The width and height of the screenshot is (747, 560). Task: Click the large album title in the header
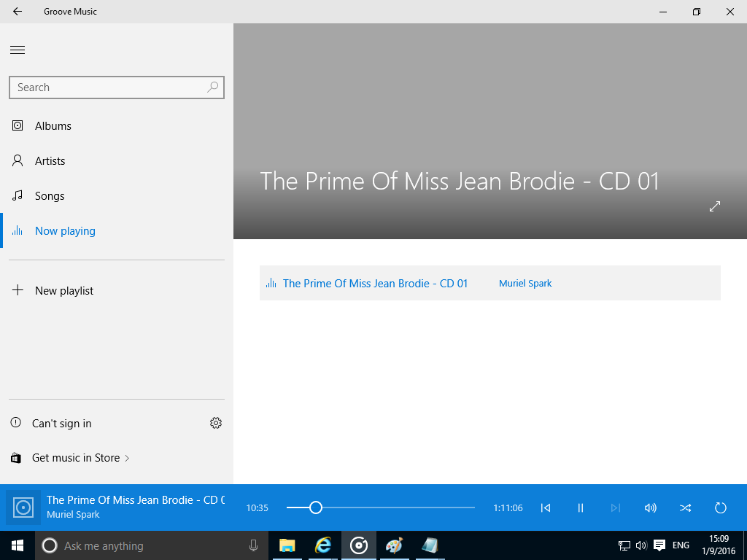pyautogui.click(x=460, y=182)
